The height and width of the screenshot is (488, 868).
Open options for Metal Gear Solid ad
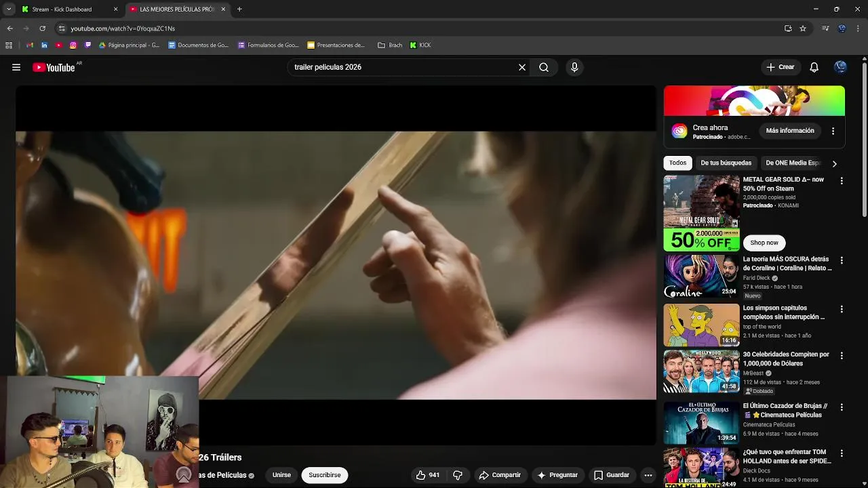pos(842,181)
